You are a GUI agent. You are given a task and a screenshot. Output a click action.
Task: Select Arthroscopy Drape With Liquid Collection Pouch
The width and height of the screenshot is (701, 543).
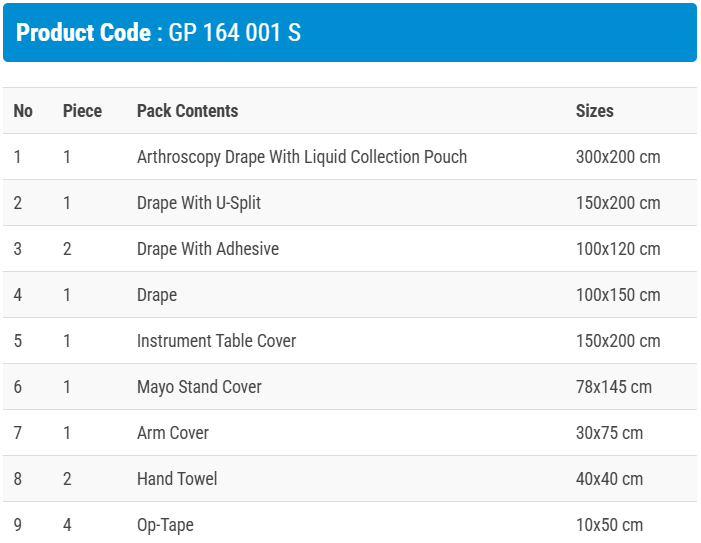301,157
